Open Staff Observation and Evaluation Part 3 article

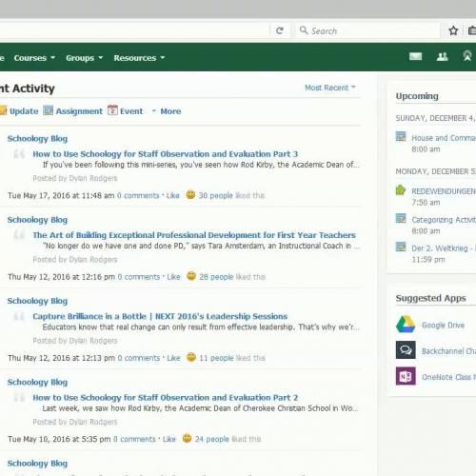(x=166, y=154)
